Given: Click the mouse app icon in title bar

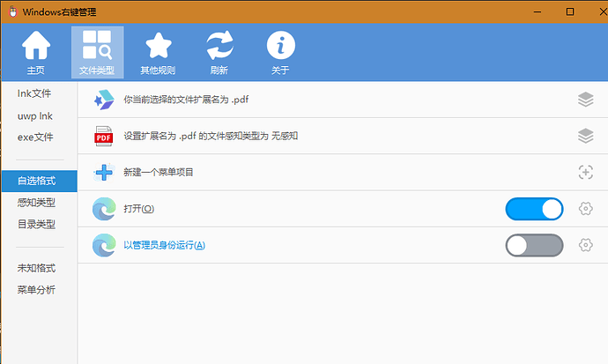Looking at the screenshot, I should [13, 11].
